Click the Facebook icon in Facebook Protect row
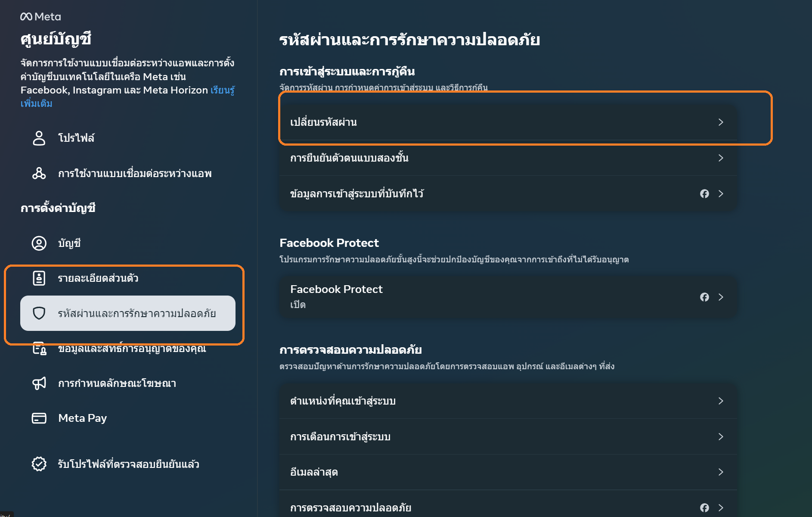This screenshot has width=812, height=517. tap(704, 297)
